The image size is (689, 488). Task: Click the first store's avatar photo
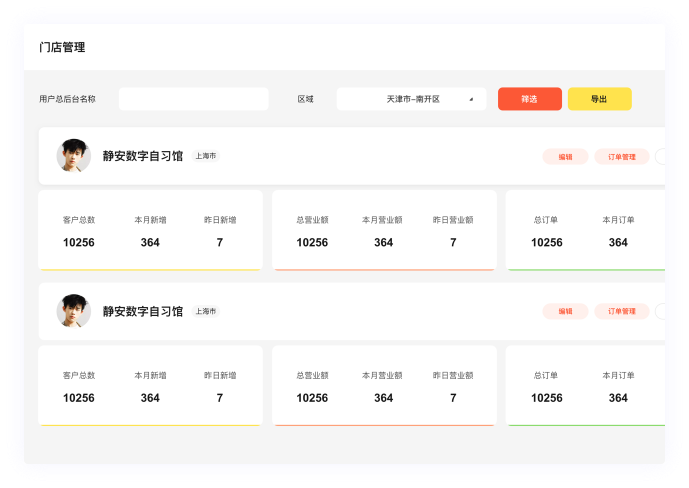73,156
